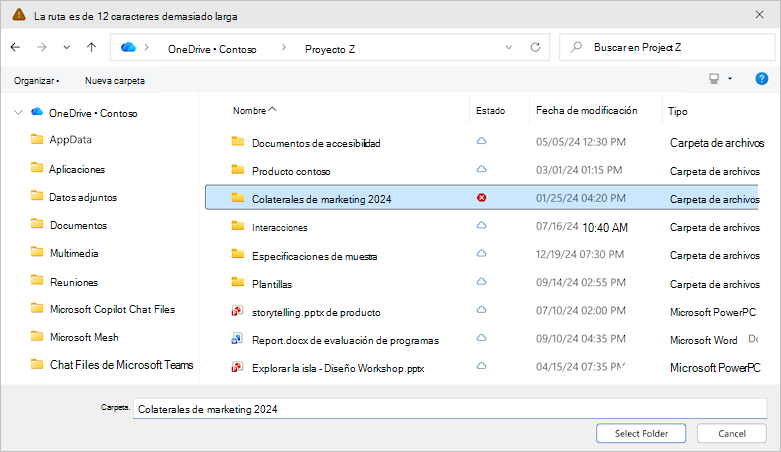Select Datos adjuntos folder in sidebar
Viewport: 781px width, 452px height.
coord(83,197)
